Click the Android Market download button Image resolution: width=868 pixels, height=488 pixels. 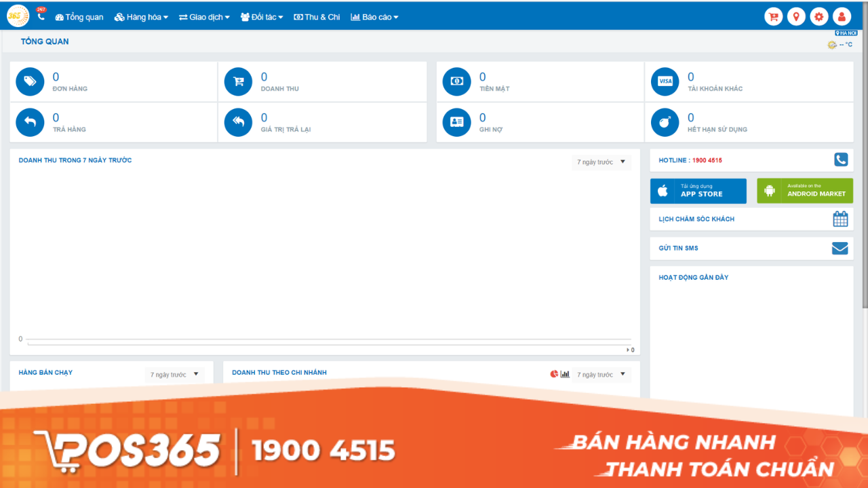coord(805,191)
